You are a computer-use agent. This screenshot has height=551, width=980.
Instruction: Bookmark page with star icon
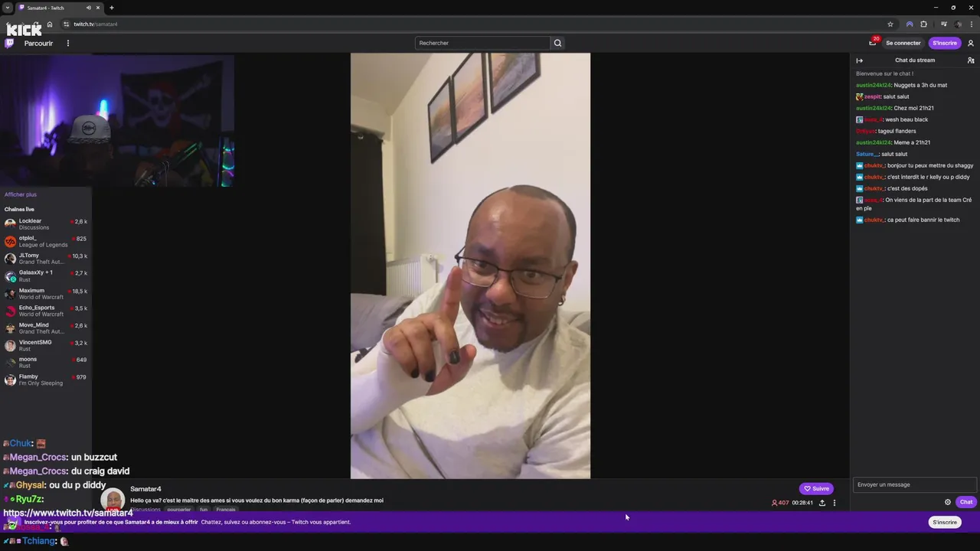pyautogui.click(x=890, y=24)
